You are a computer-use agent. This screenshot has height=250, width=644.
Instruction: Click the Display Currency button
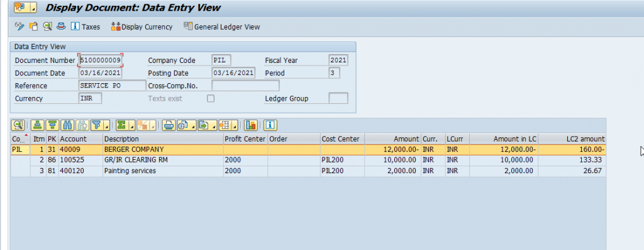click(142, 26)
